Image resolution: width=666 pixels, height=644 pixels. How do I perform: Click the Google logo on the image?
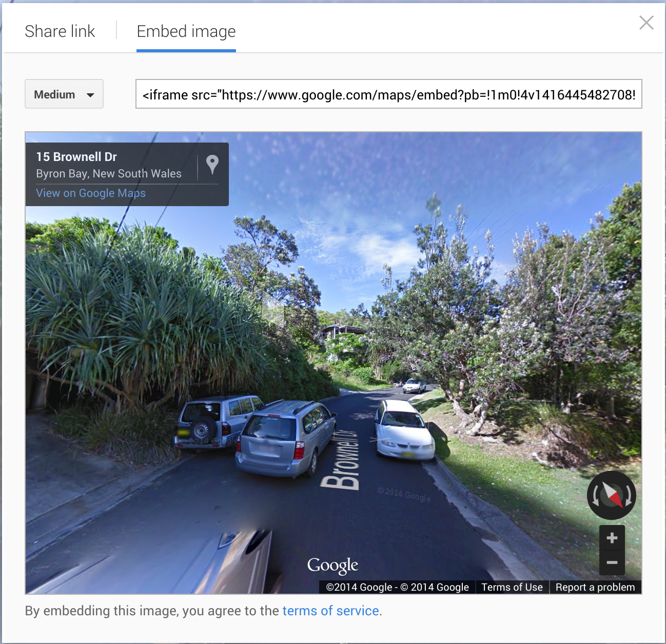[332, 565]
